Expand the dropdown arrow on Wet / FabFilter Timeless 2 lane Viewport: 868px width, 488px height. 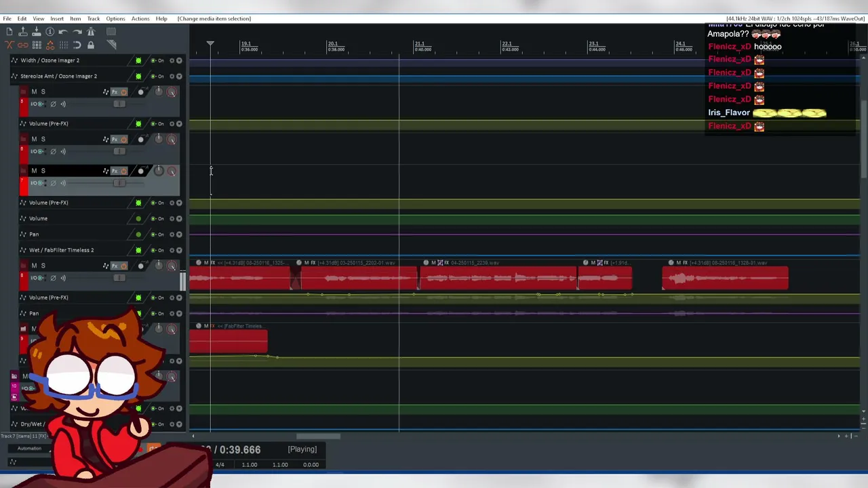coord(179,250)
